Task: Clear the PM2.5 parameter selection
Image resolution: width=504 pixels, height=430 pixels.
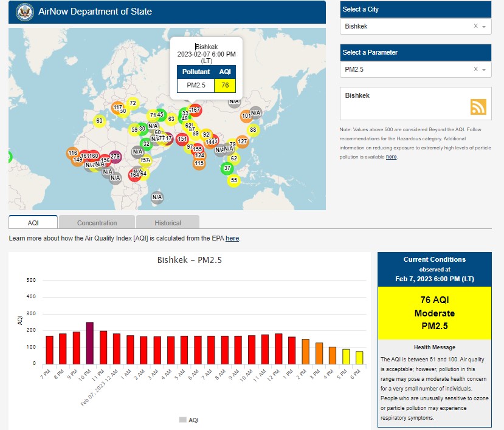Action: [x=475, y=70]
